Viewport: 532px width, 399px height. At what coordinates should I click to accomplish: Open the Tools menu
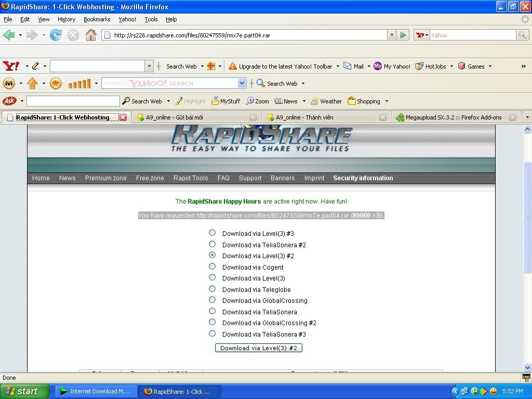point(151,19)
